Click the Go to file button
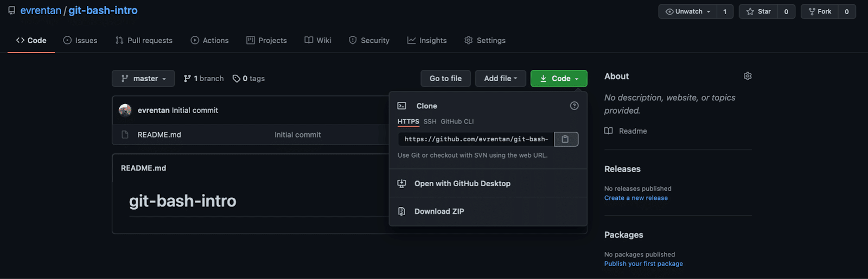 445,79
